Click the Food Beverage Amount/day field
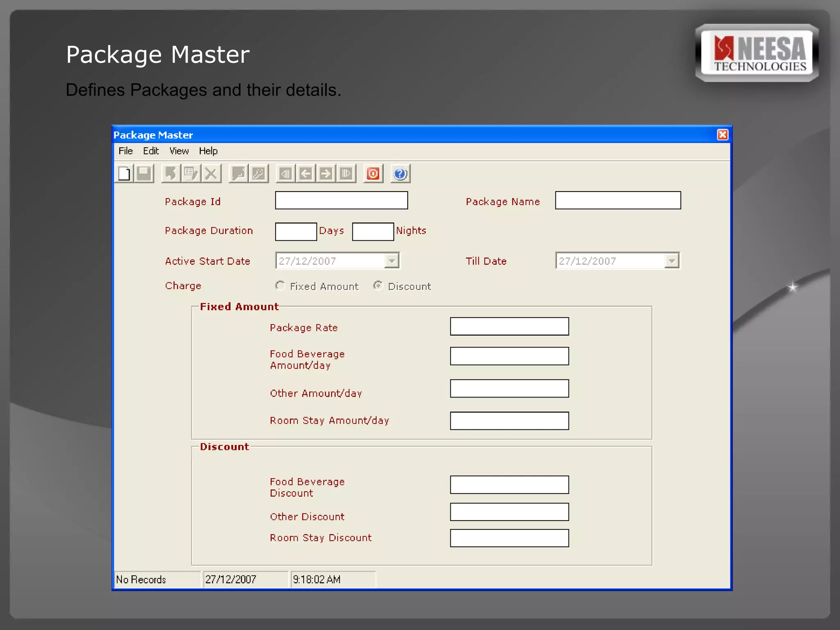 pyautogui.click(x=509, y=356)
